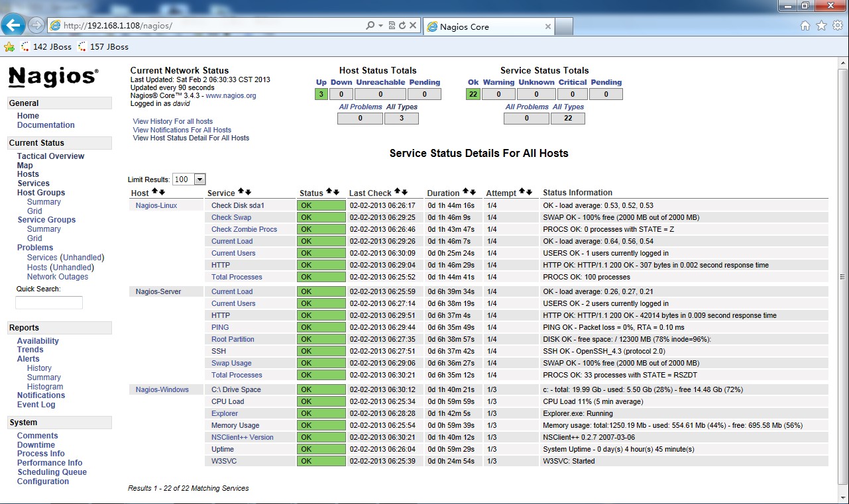Open the Nagios-Windows host link
Screen dimensions: 849x504
tap(162, 389)
